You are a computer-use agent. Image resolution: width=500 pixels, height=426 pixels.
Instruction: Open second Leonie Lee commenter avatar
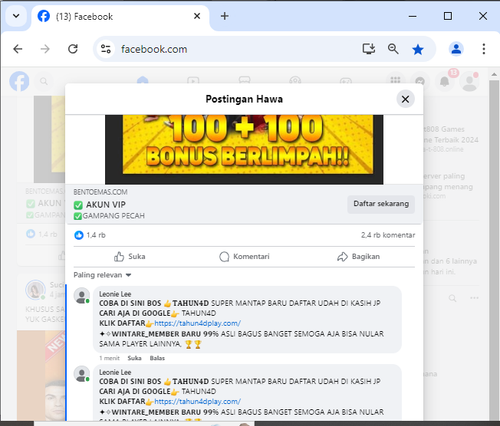point(82,374)
